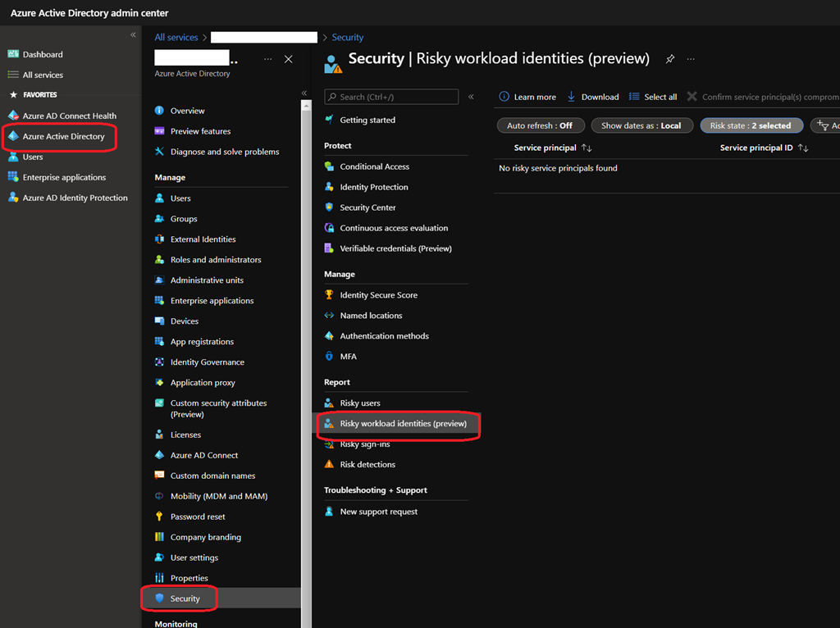840x628 pixels.
Task: Open the Risk state 2 selected filter
Action: tap(750, 125)
